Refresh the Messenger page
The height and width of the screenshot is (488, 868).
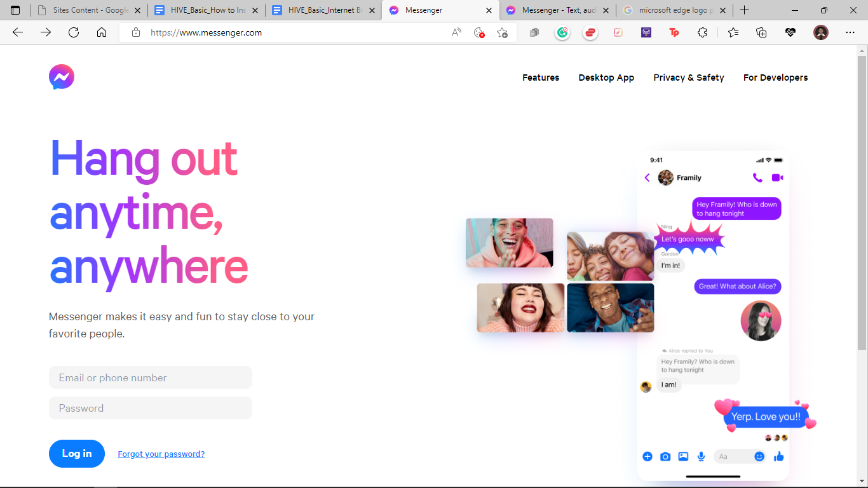(x=74, y=32)
